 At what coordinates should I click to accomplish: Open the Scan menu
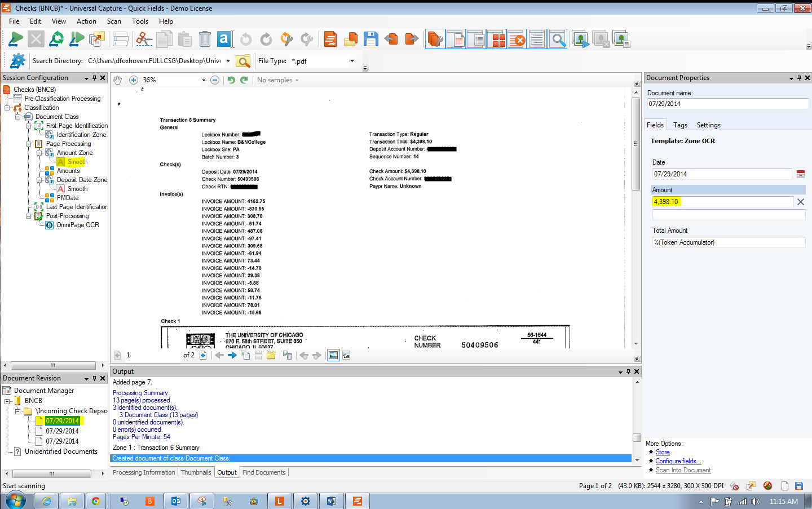(x=114, y=21)
